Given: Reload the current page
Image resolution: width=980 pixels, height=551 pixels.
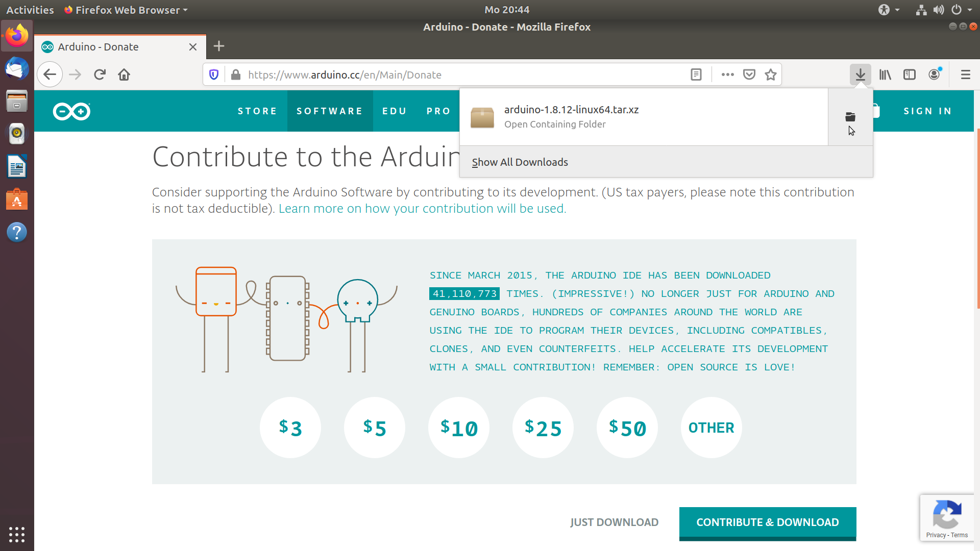Looking at the screenshot, I should pyautogui.click(x=100, y=74).
